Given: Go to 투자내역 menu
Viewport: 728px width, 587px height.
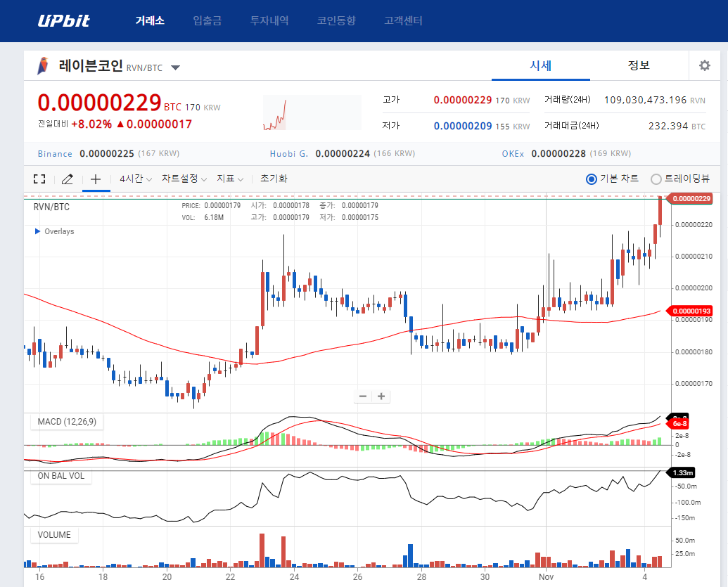Looking at the screenshot, I should click(269, 20).
